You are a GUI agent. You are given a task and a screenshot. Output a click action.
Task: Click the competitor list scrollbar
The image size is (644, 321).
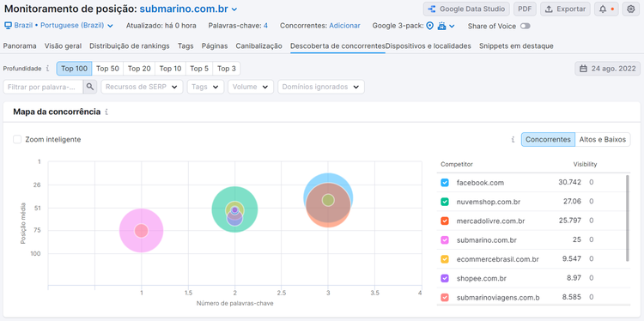(x=627, y=217)
